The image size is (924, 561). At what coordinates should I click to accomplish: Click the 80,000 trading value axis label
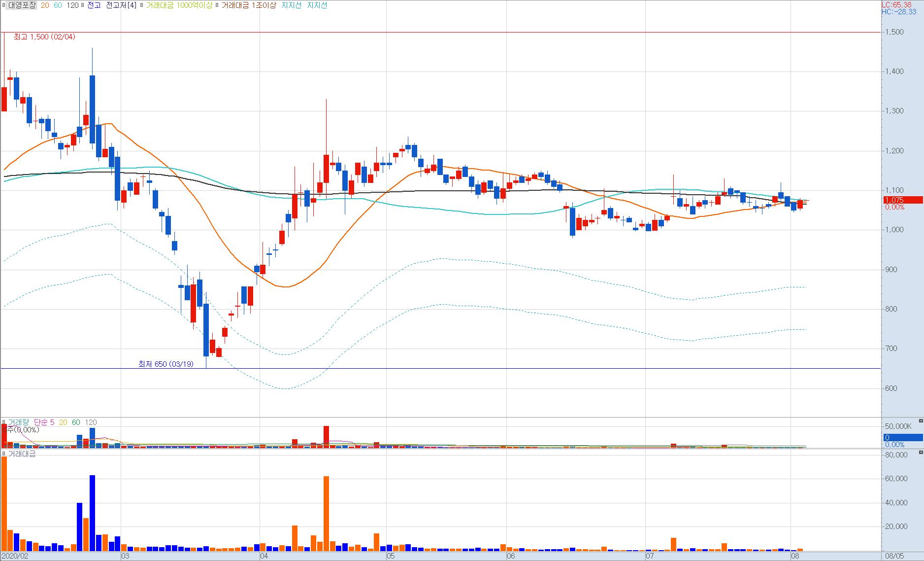(896, 456)
